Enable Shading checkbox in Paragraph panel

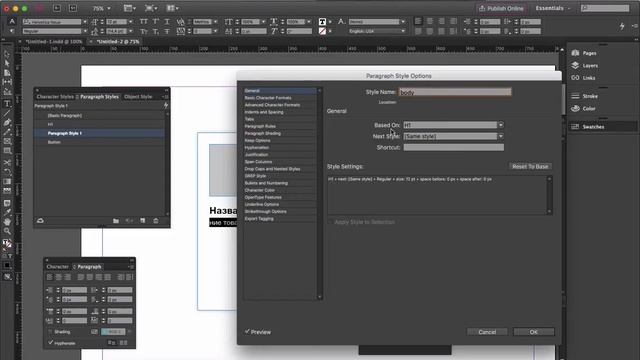pyautogui.click(x=51, y=332)
